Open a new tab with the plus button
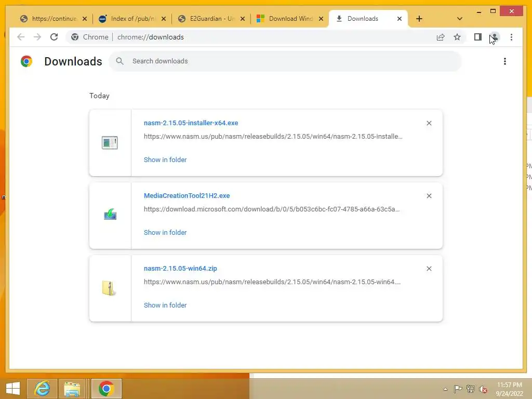The height and width of the screenshot is (399, 532). point(419,19)
